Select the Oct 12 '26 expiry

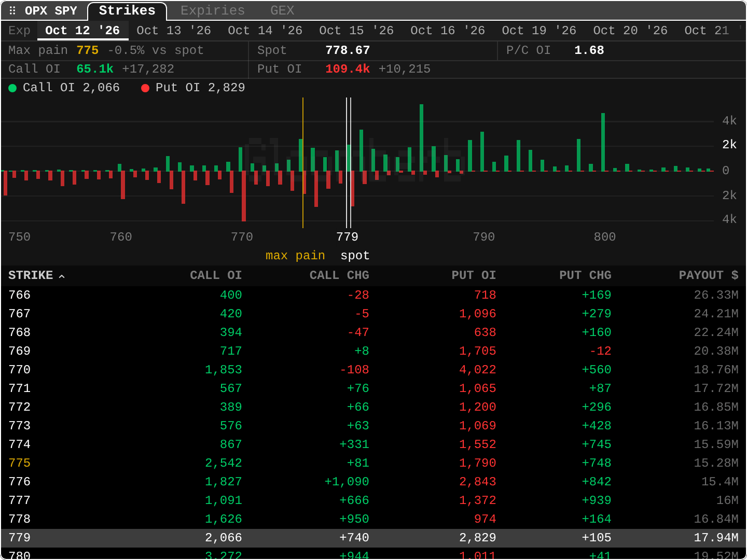(82, 31)
